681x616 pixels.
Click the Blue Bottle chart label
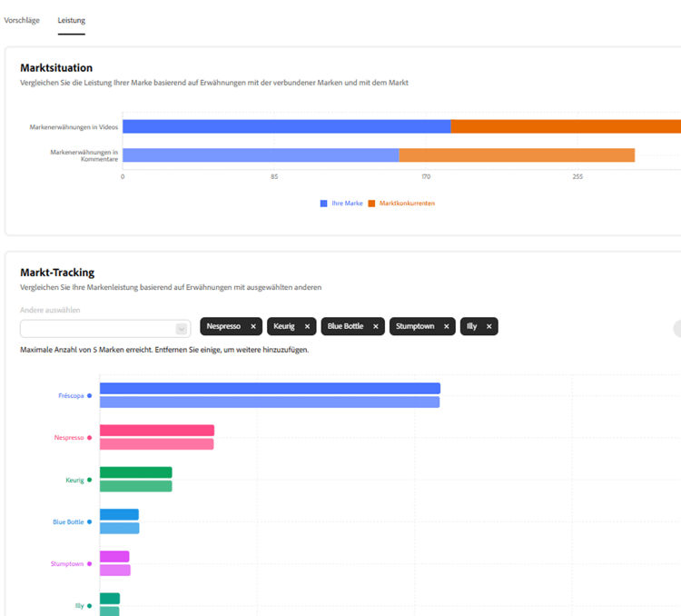(x=68, y=522)
